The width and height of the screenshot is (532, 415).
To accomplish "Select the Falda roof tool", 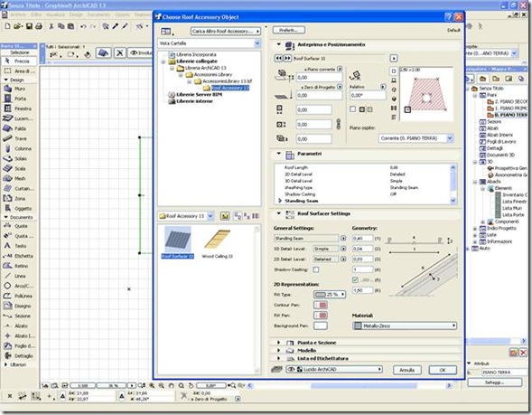I will [19, 128].
